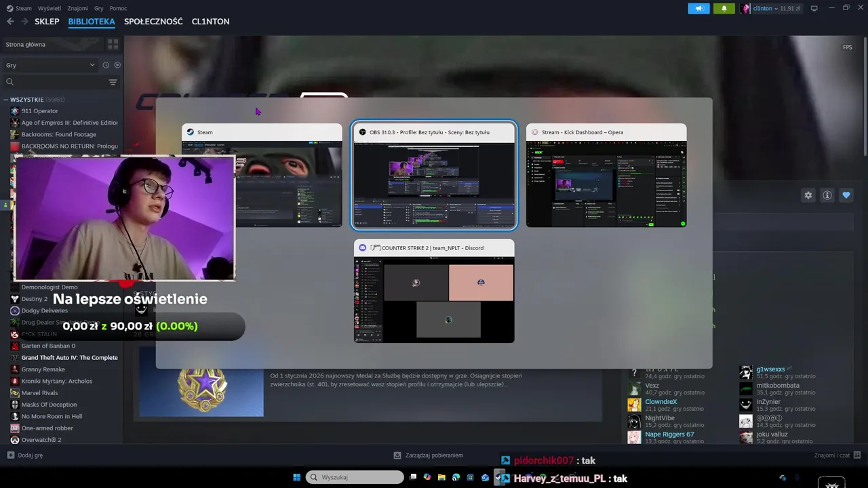Click the Windows taskbar search box
Image resolution: width=868 pixels, height=488 pixels.
pyautogui.click(x=356, y=477)
